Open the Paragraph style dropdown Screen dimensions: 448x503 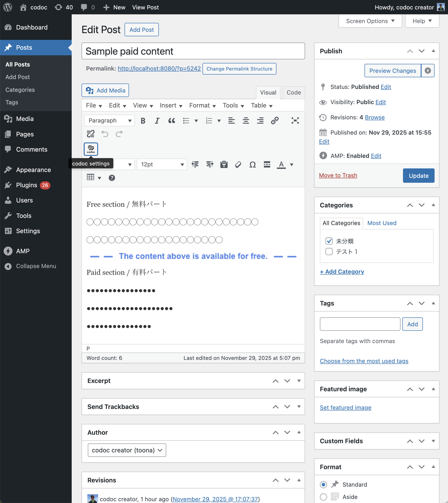109,120
